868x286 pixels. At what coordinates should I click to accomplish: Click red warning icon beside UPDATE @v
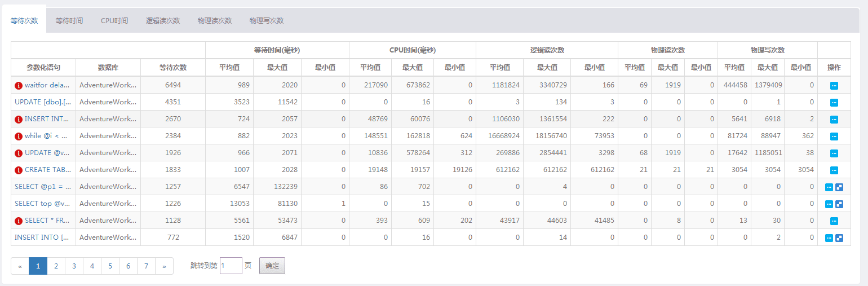point(19,153)
